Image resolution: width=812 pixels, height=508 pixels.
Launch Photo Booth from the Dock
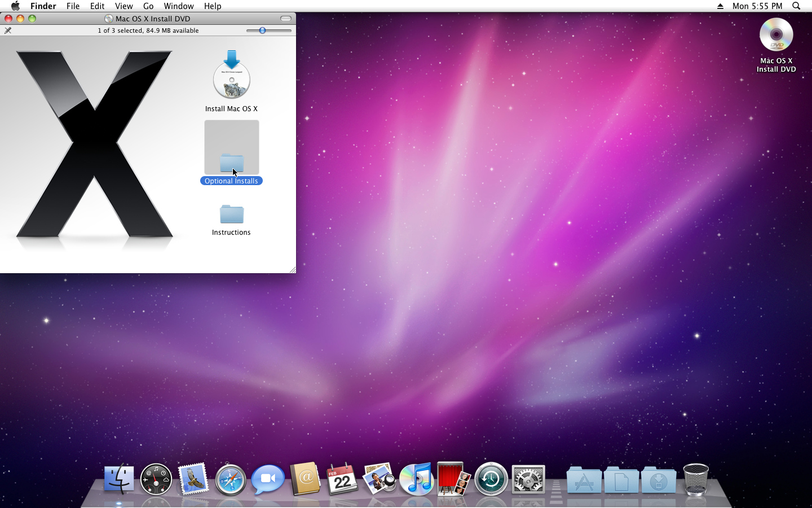(x=454, y=480)
